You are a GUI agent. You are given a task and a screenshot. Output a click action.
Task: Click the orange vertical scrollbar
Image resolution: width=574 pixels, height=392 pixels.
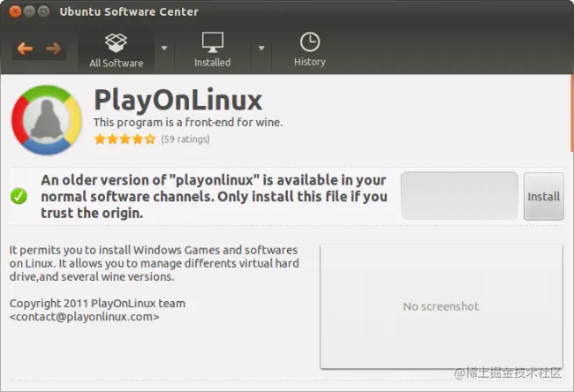[x=572, y=114]
